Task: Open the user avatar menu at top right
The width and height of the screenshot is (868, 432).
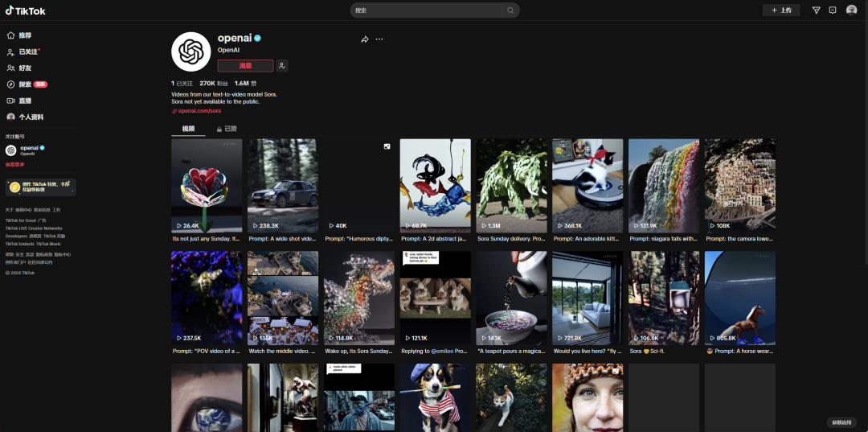Action: tap(851, 10)
